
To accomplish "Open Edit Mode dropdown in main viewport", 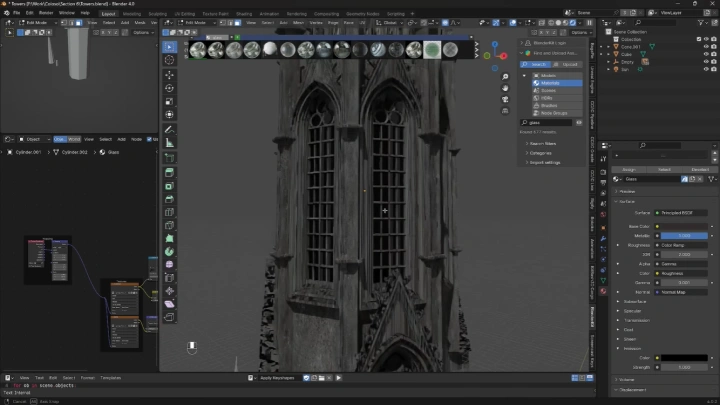I will 197,22.
